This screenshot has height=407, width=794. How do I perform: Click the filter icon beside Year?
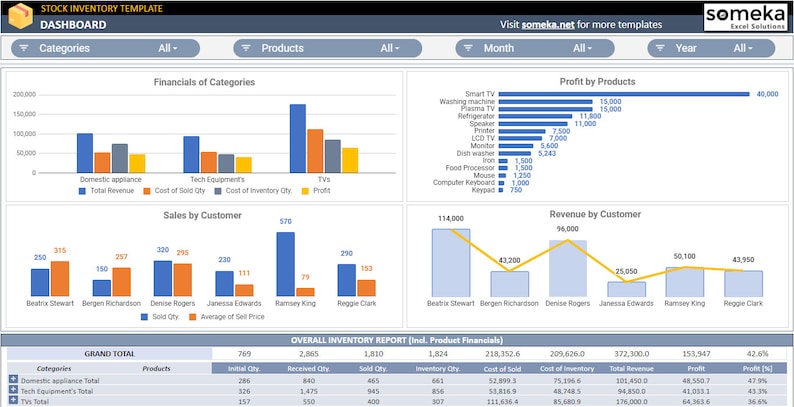(660, 48)
